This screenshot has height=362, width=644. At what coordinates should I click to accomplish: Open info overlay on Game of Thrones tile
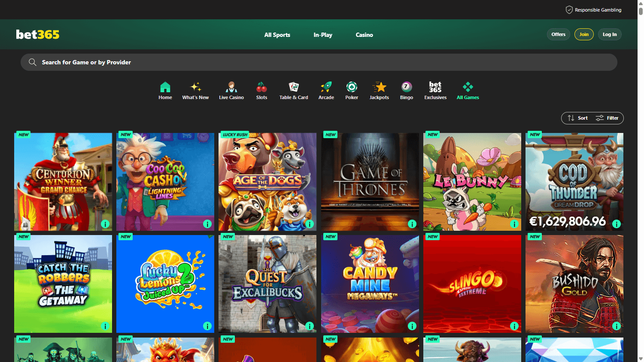[x=412, y=223]
